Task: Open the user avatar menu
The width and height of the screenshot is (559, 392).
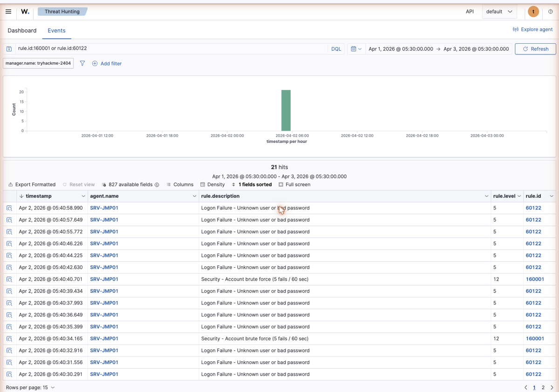Action: (x=533, y=12)
